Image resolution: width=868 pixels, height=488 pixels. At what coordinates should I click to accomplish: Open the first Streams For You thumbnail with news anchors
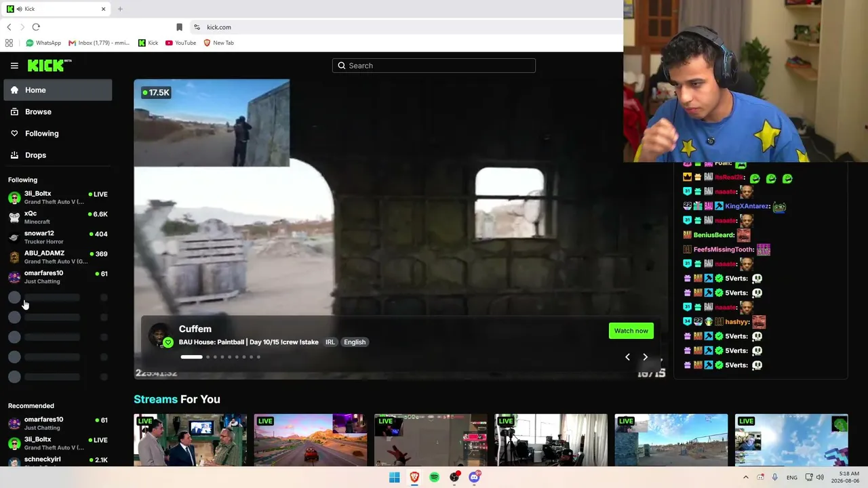[190, 441]
